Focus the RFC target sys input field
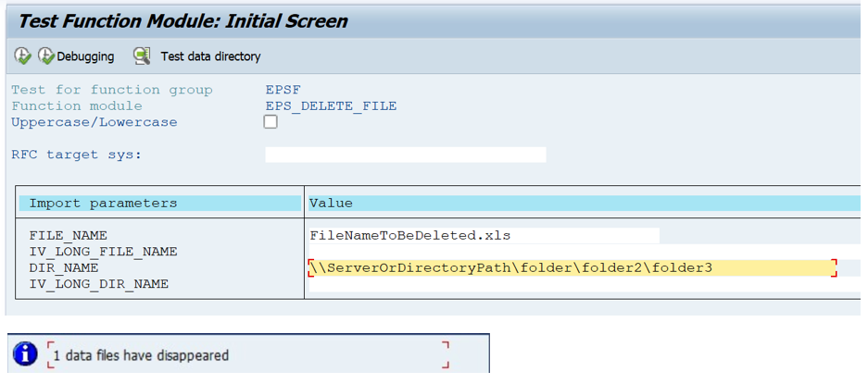The image size is (868, 384). point(405,155)
